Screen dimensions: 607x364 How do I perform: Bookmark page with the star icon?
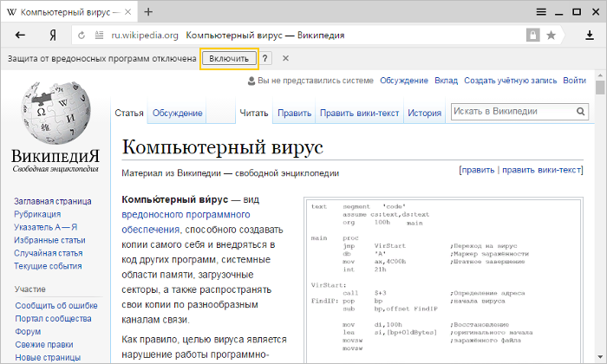point(551,36)
